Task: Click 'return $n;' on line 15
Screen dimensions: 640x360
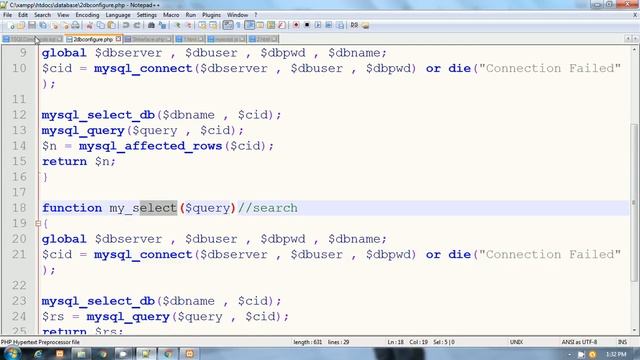Action: [79, 161]
